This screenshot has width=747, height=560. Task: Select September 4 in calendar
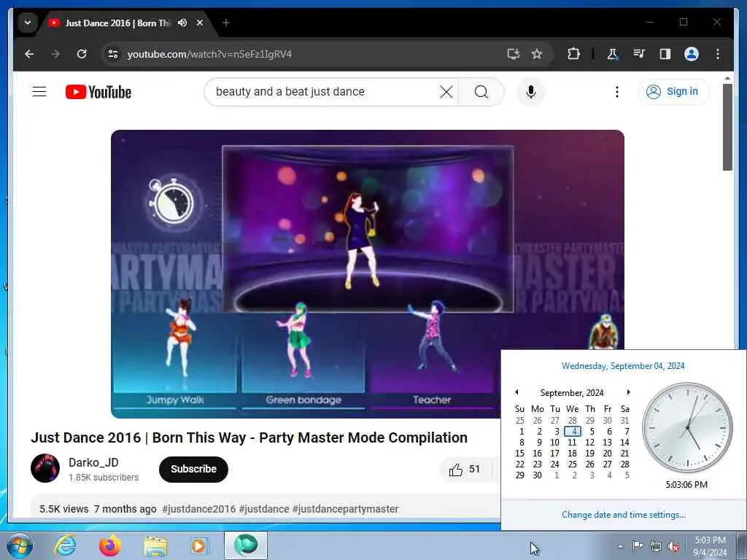tap(573, 432)
